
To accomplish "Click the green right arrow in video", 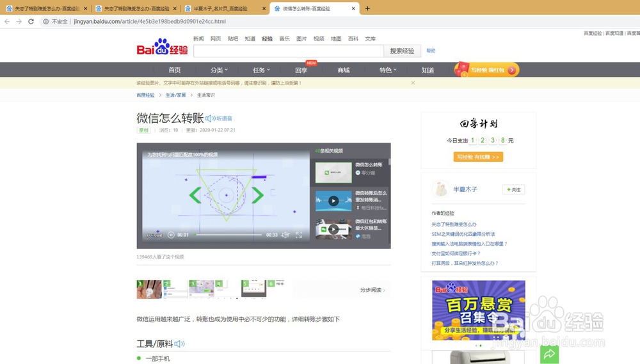I will (257, 195).
